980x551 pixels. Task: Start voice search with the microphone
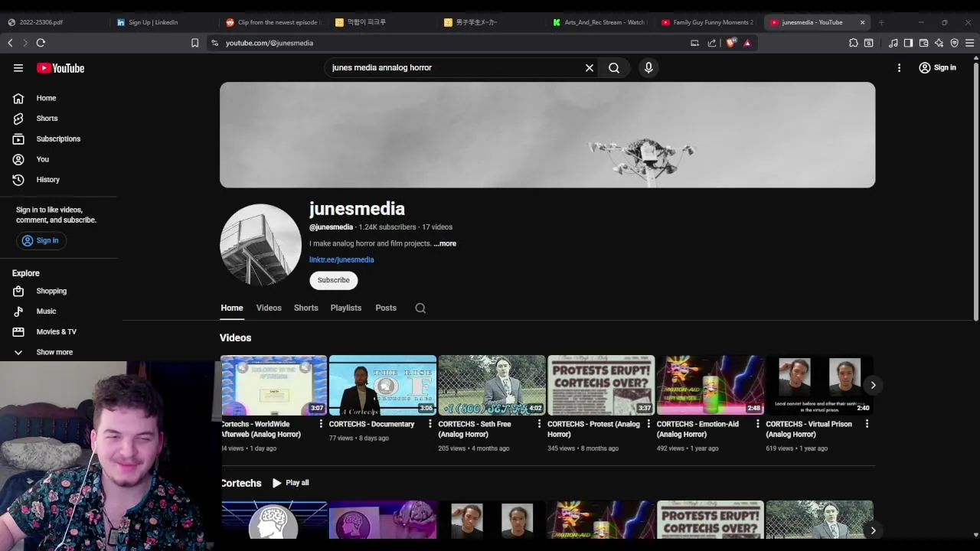click(648, 68)
